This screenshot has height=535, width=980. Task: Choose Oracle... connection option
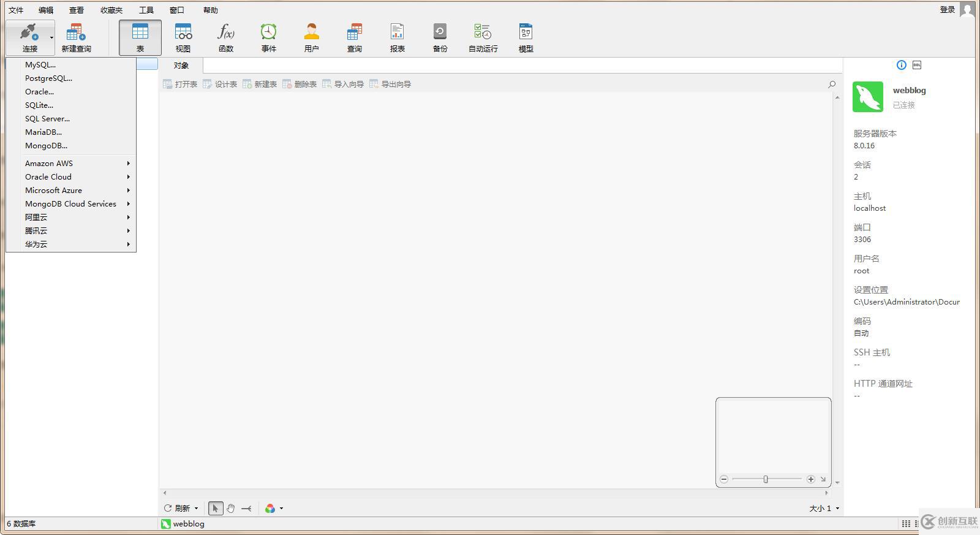71,91
